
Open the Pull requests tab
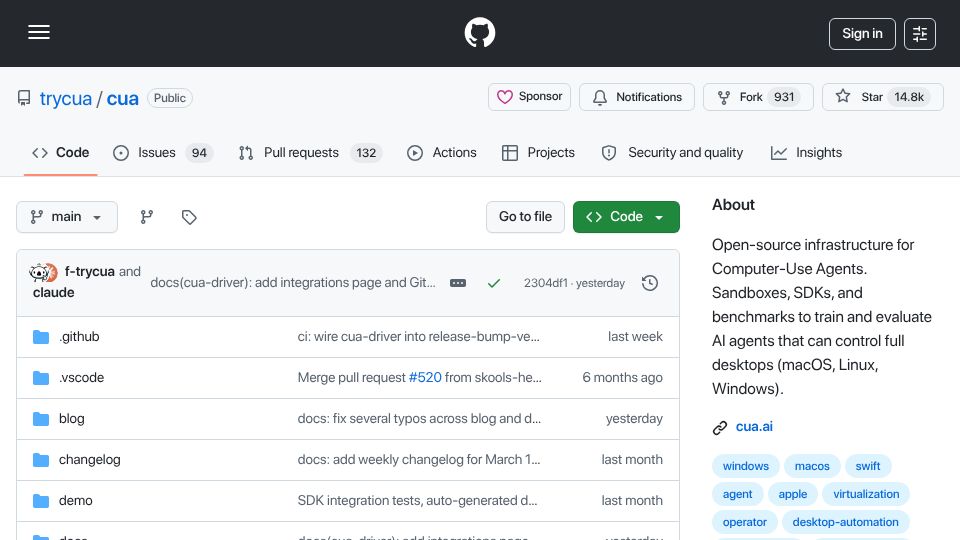pos(310,152)
